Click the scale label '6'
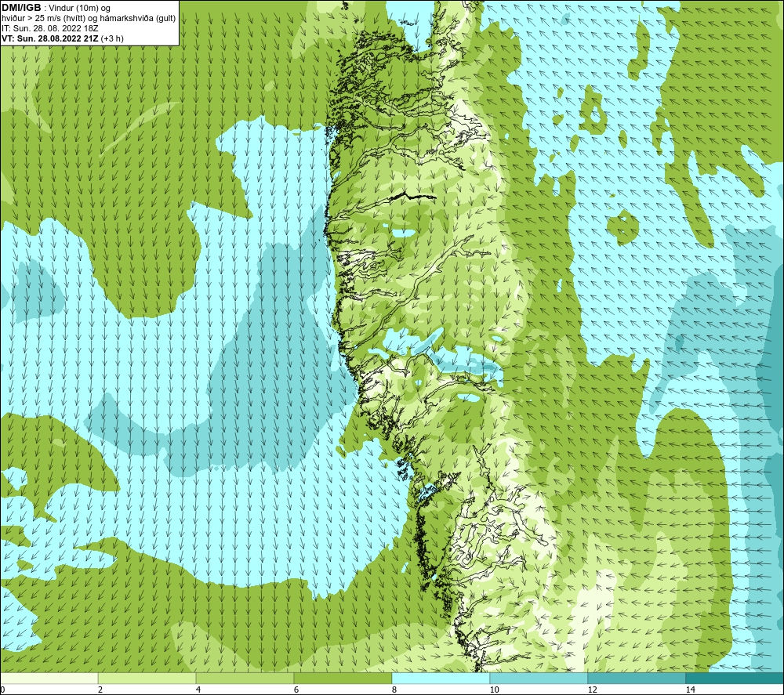Viewport: 784px width, 695px height. point(296,690)
